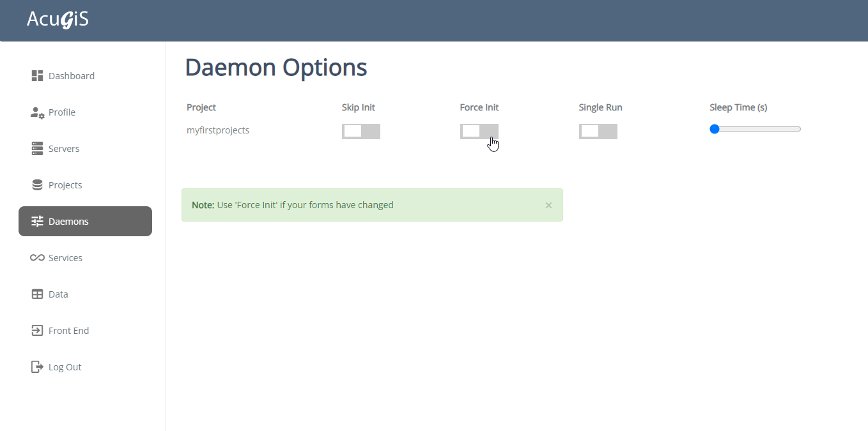This screenshot has width=868, height=431.
Task: Click the Profile user-gear icon
Action: pos(37,112)
